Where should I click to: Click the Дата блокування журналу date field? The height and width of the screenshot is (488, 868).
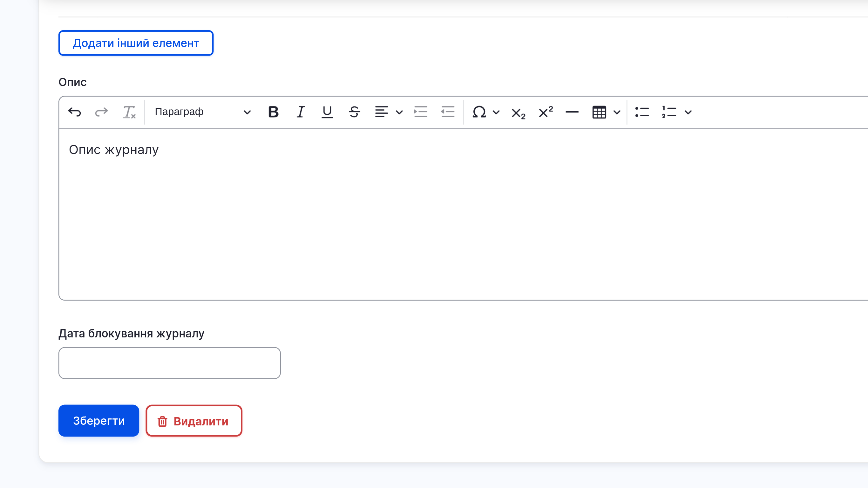[x=169, y=363]
